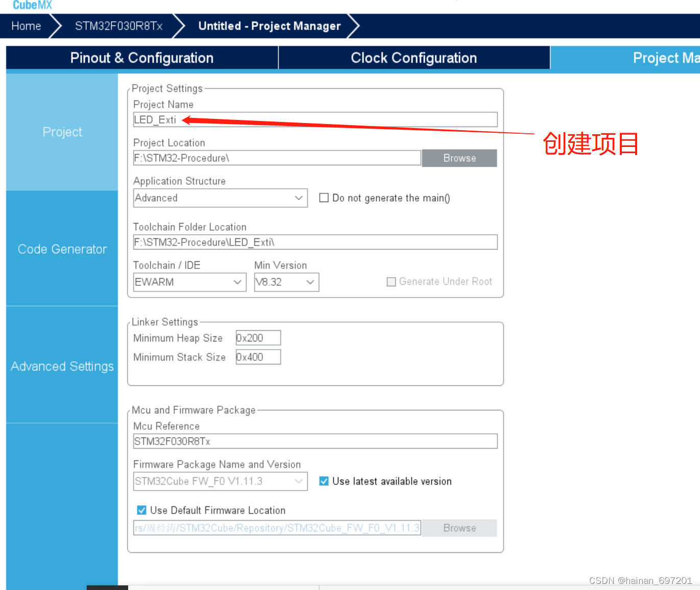Edit the Project Name field
This screenshot has height=590, width=700.
315,119
